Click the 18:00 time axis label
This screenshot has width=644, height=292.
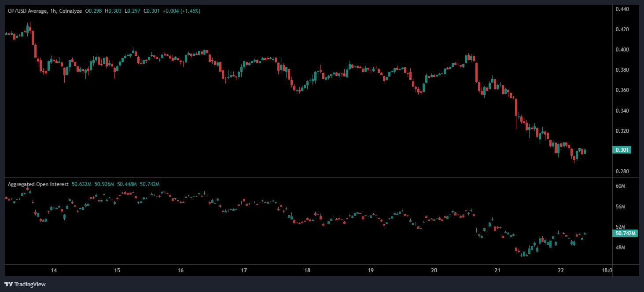[x=606, y=270]
